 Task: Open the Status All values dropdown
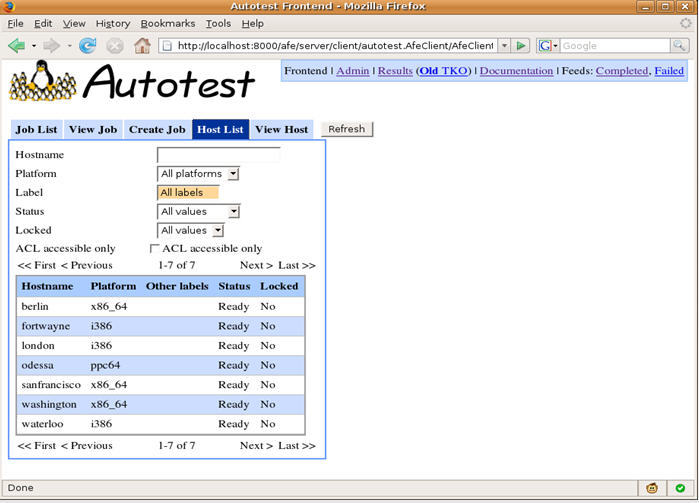click(198, 211)
